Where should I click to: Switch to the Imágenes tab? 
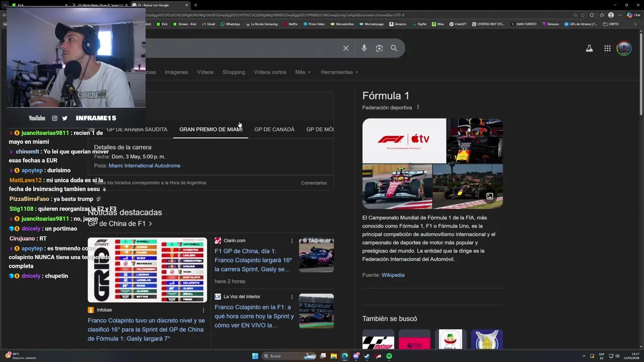point(176,72)
